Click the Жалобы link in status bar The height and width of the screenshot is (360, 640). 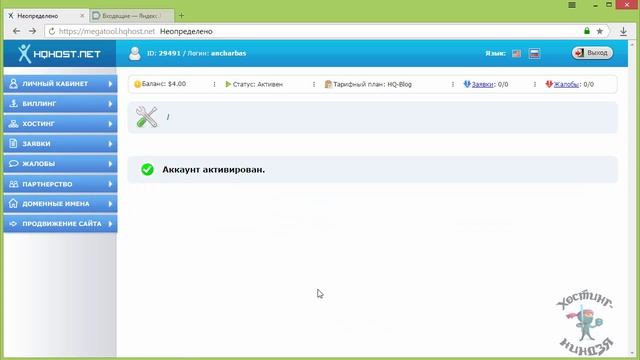(566, 84)
